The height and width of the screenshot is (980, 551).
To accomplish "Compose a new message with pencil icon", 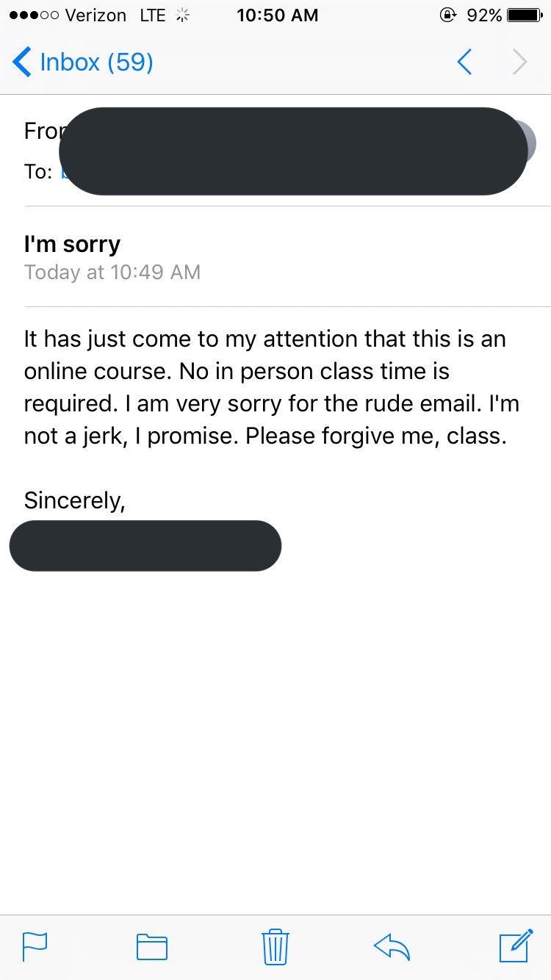I will tap(516, 945).
